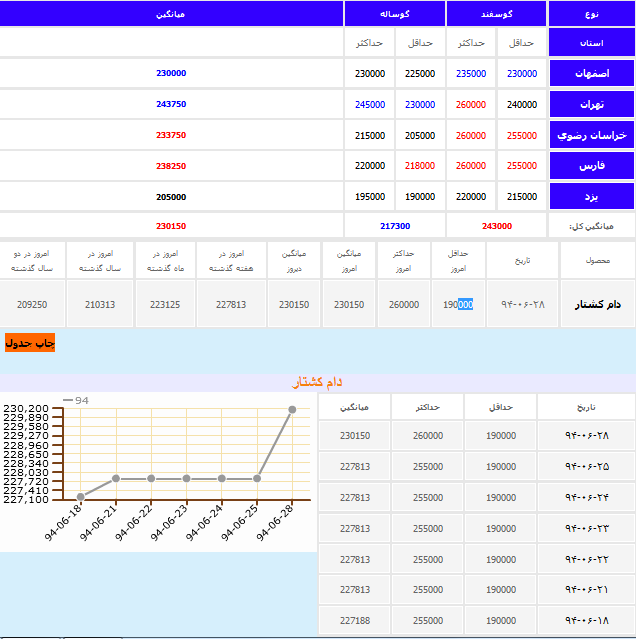The height and width of the screenshot is (639, 636).
Task: Click the حداقل امروز column header
Action: coord(458,260)
